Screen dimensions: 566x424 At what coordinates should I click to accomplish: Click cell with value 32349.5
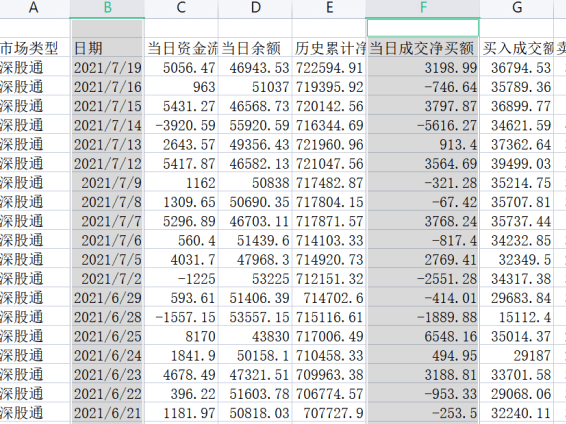coord(517,259)
